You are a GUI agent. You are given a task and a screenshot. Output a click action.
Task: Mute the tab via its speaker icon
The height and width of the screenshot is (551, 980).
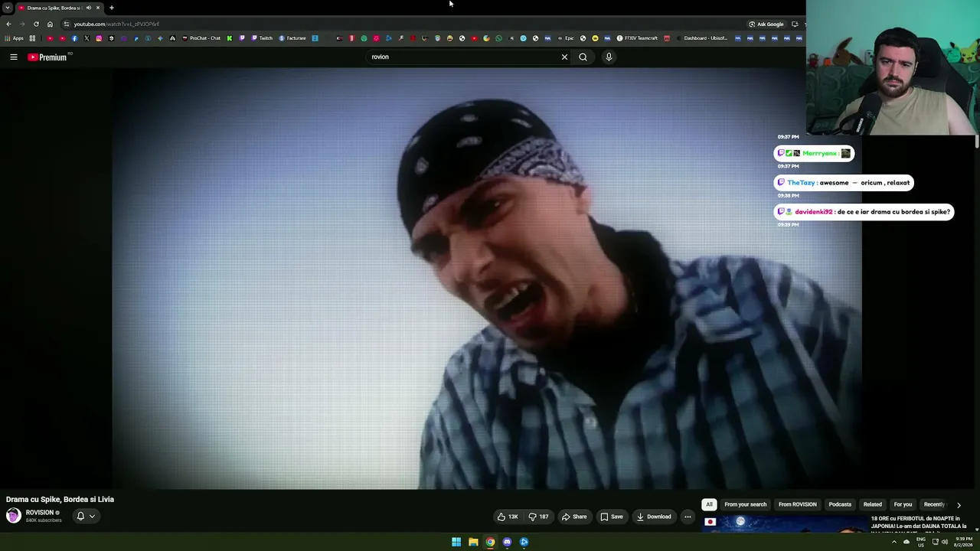click(88, 8)
